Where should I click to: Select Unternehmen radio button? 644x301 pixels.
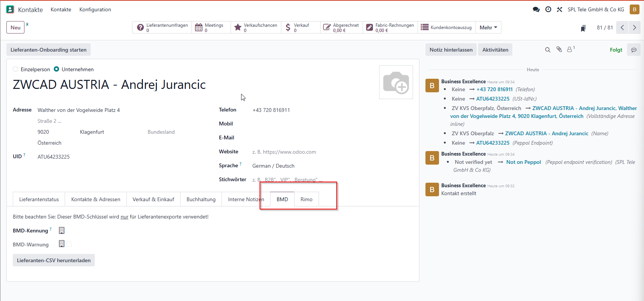click(x=56, y=69)
